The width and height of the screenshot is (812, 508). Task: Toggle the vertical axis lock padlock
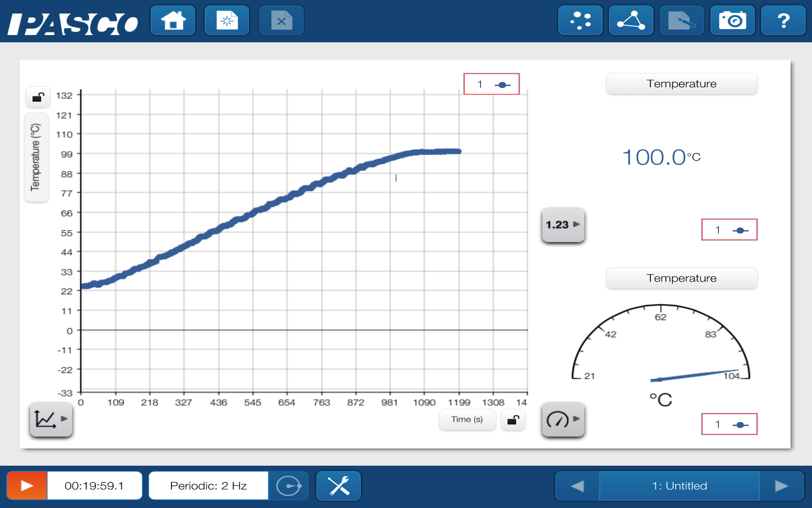[37, 97]
